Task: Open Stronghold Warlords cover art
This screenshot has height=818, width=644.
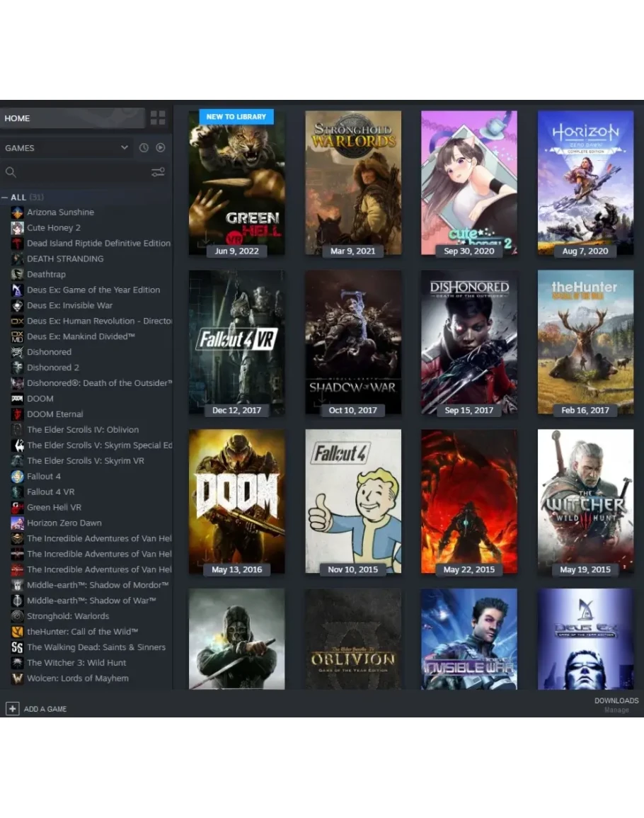Action: pyautogui.click(x=353, y=183)
